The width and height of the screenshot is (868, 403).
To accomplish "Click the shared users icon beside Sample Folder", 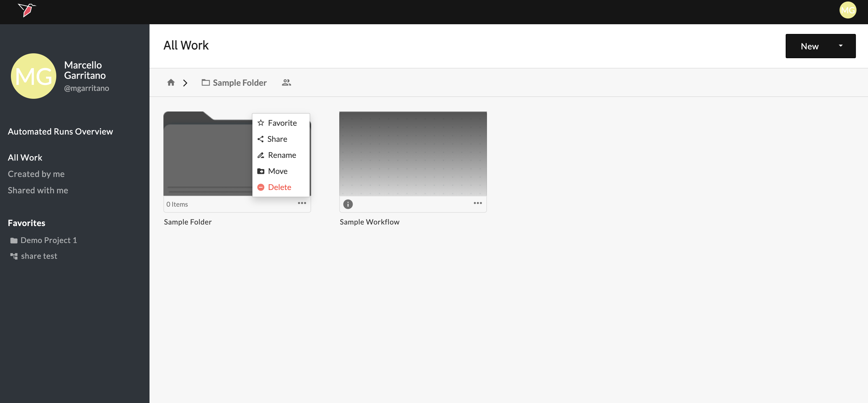I will 286,82.
